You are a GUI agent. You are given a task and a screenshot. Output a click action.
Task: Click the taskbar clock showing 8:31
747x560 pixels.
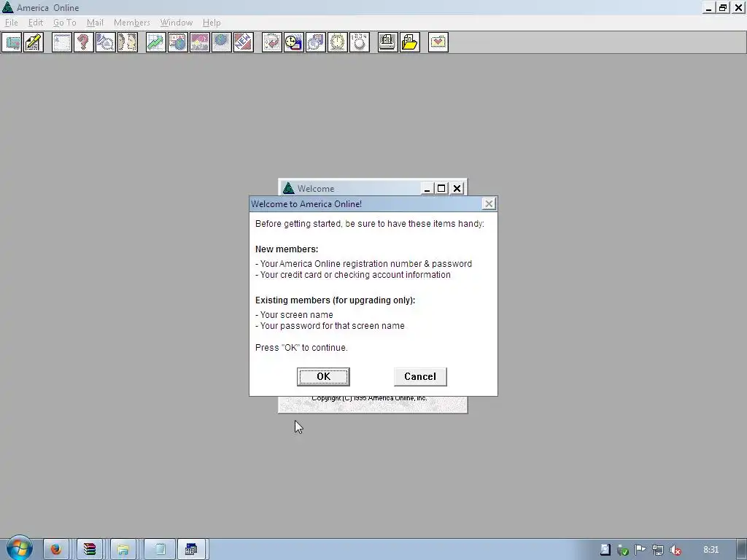point(711,550)
